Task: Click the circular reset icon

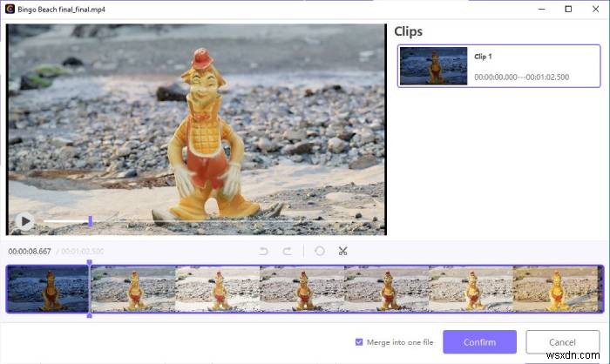Action: [320, 251]
